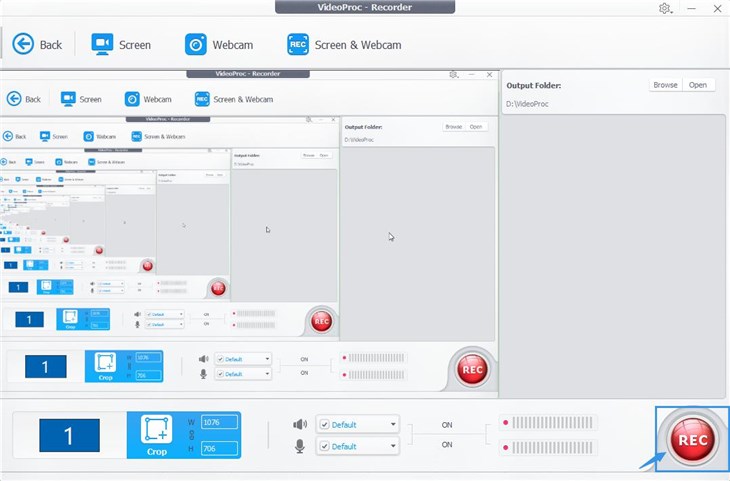Go back using the Back arrow icon
The image size is (730, 481).
[23, 44]
